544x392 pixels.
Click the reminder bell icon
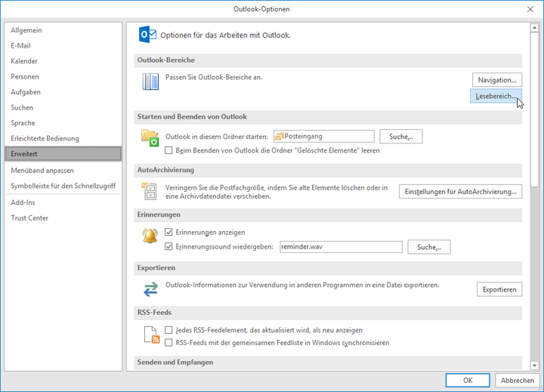click(150, 235)
